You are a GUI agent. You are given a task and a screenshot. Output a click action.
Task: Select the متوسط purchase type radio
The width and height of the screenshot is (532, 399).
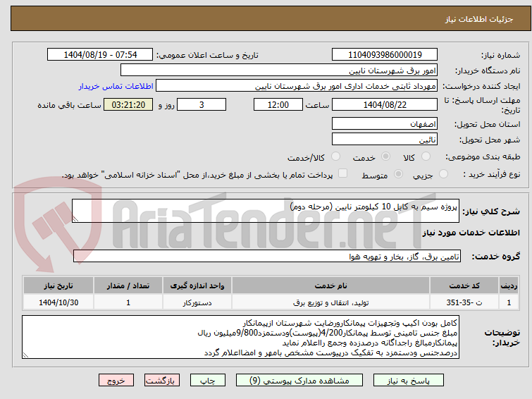pyautogui.click(x=398, y=174)
